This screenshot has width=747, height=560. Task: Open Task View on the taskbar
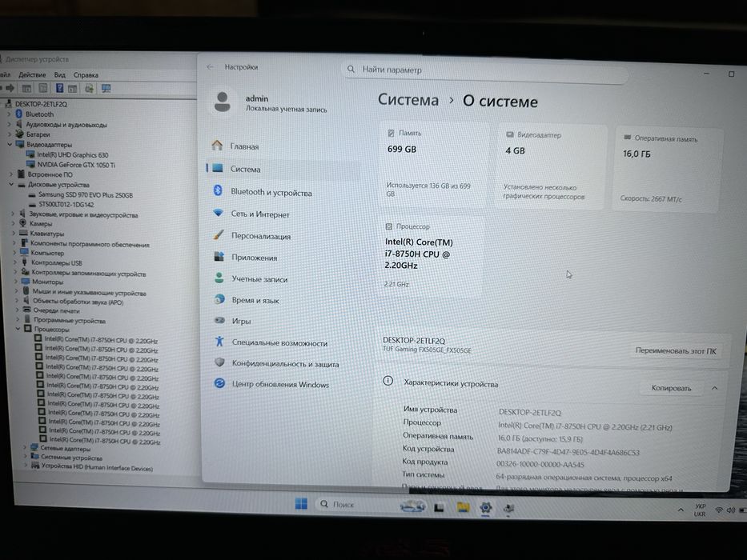439,508
